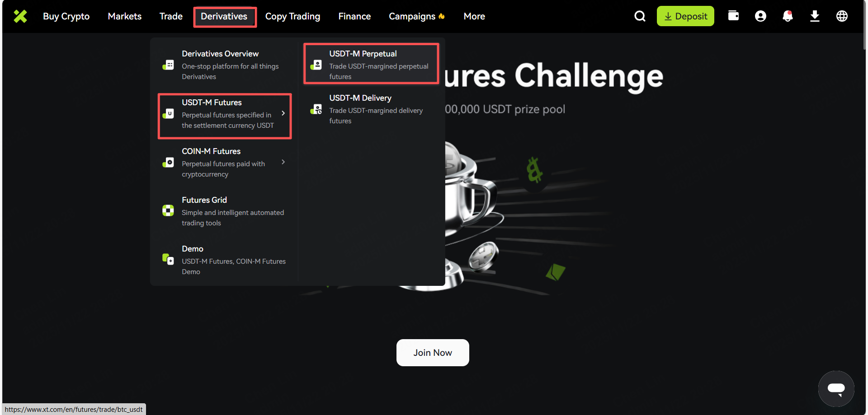Click the page vertical scrollbar

(x=864, y=27)
